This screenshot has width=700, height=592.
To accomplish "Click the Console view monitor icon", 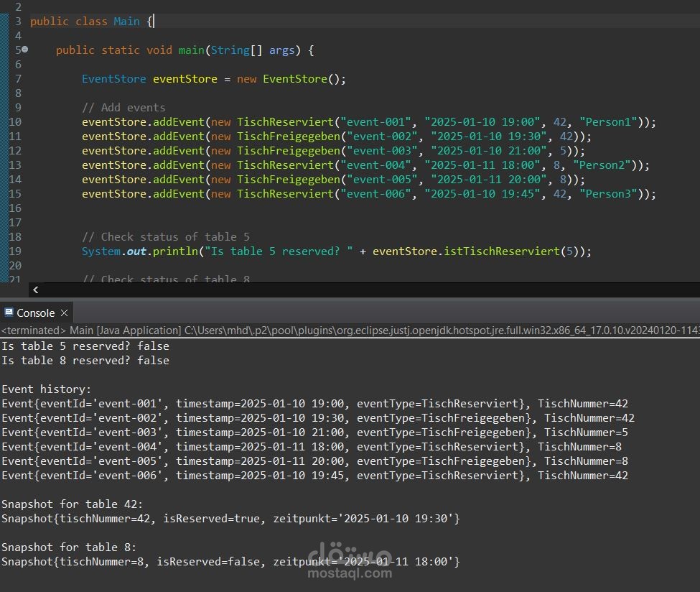I will (x=9, y=313).
